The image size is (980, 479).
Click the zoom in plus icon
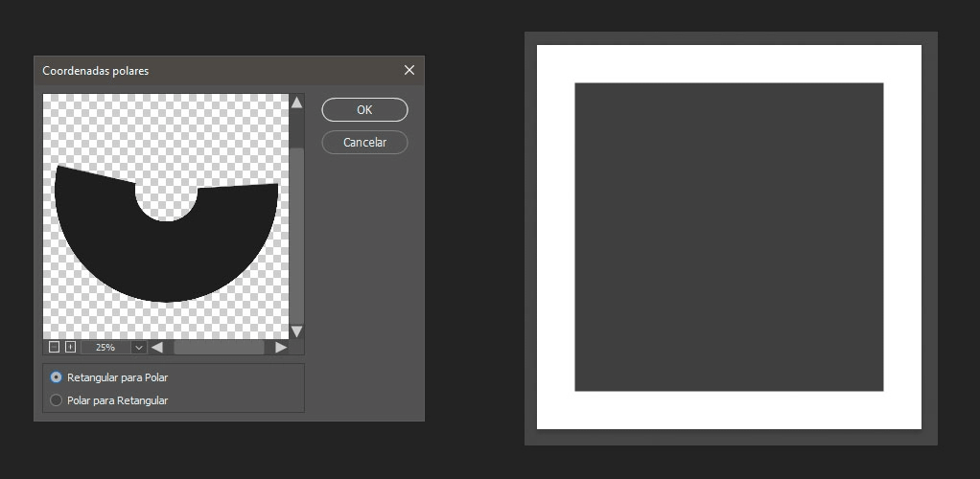(x=71, y=347)
